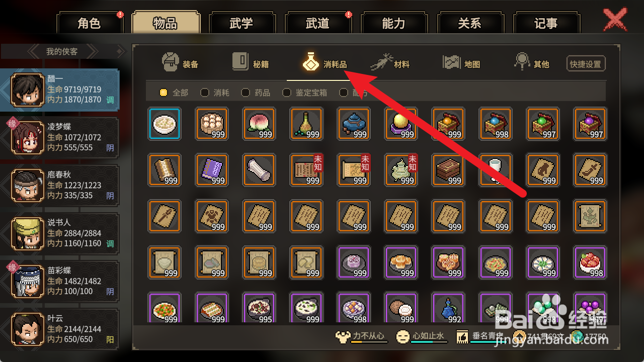The width and height of the screenshot is (644, 362).
Task: Click the 心如止水 mood bar
Action: point(421,336)
